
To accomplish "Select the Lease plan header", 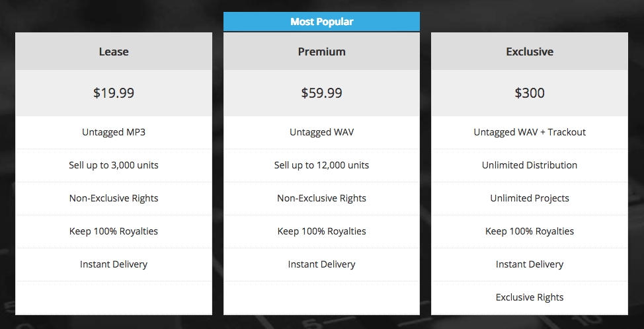I will tap(114, 52).
